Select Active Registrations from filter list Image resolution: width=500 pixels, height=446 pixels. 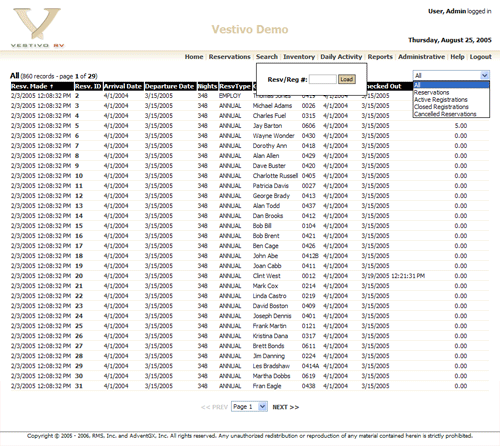[x=441, y=100]
